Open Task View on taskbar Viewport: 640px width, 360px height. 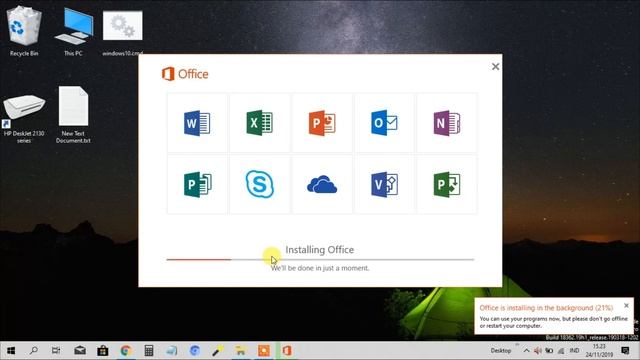56,351
